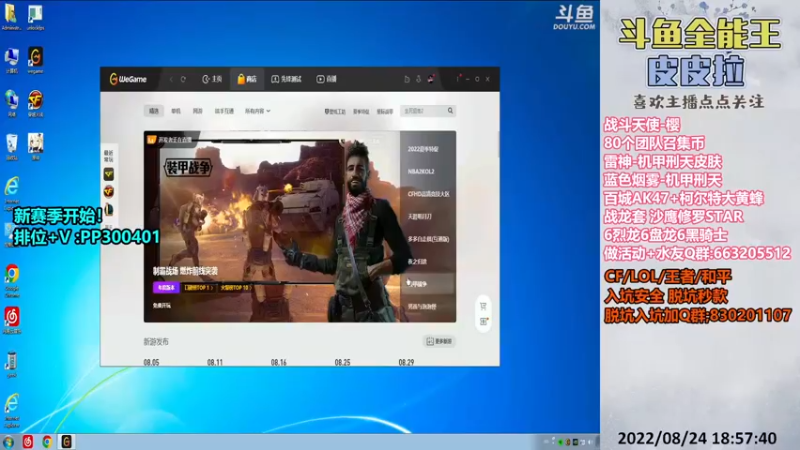Click the download icon in WeGame header

418,79
